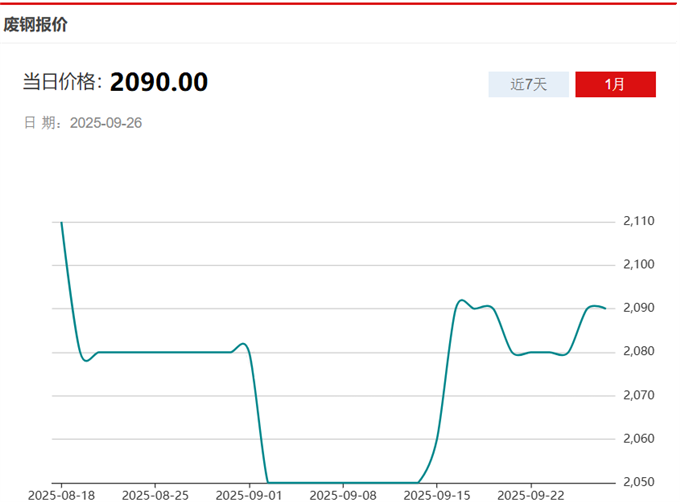Screen dimensions: 680x502
Task: Click the 2,080 y-axis value label
Action: point(638,352)
